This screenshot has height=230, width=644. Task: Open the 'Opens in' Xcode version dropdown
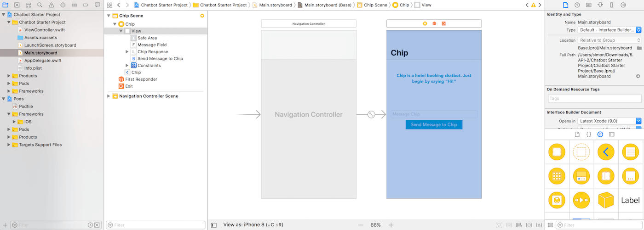pyautogui.click(x=638, y=121)
